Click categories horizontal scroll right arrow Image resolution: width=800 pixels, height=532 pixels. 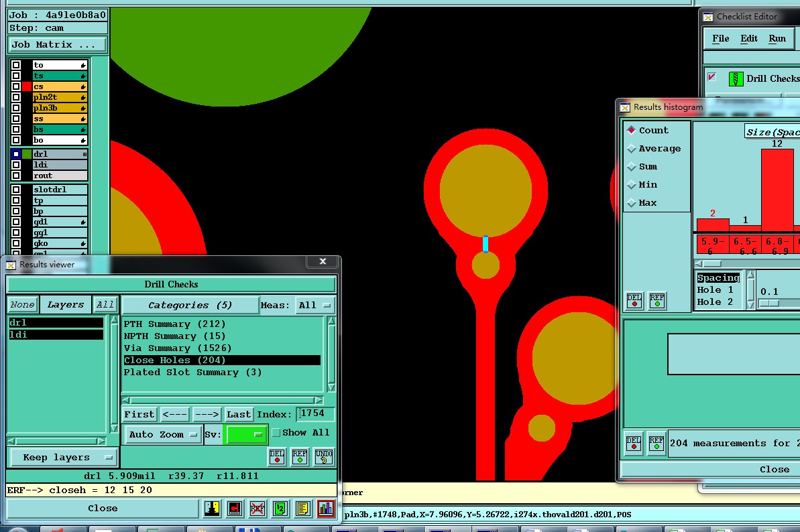(319, 401)
